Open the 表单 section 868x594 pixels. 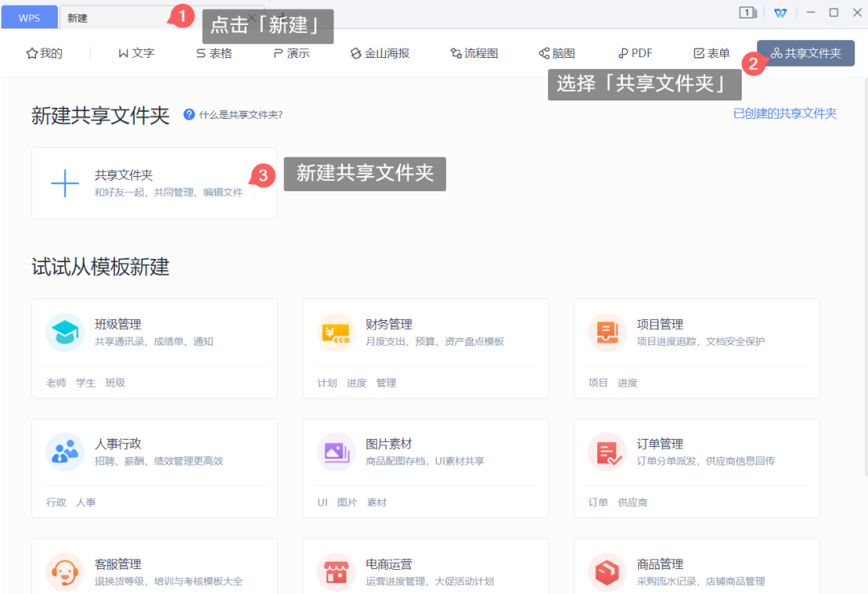coord(712,53)
